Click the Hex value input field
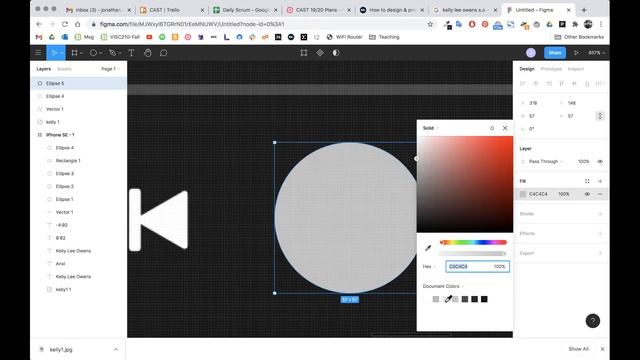640x360 pixels. (468, 267)
